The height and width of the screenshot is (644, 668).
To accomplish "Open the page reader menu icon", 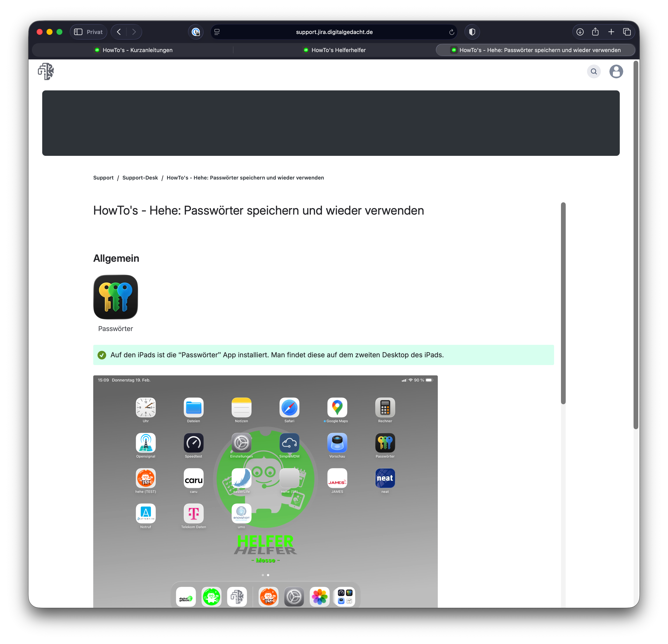I will (x=217, y=32).
